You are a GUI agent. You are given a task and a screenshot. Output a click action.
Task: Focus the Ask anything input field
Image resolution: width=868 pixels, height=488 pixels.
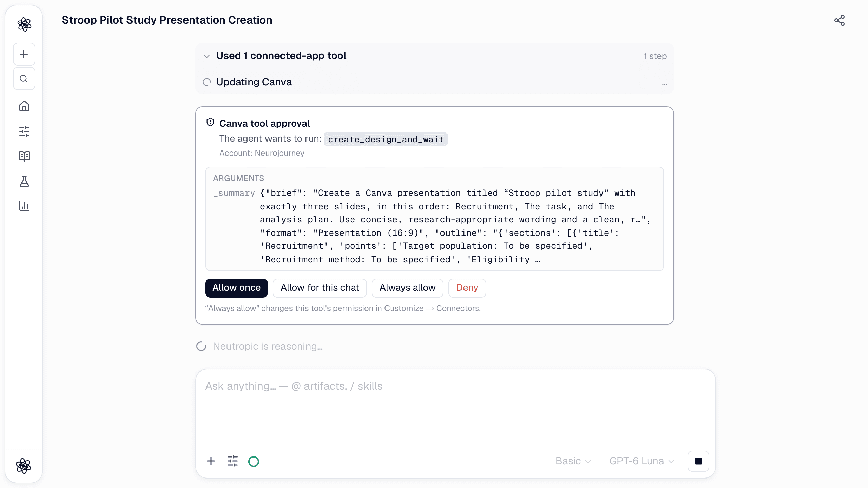pyautogui.click(x=456, y=408)
